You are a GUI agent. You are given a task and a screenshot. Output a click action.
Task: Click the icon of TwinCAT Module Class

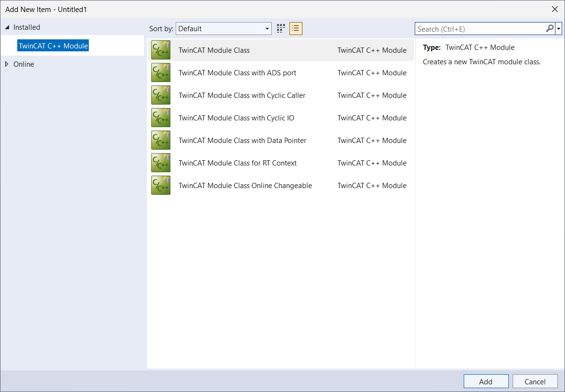click(161, 50)
